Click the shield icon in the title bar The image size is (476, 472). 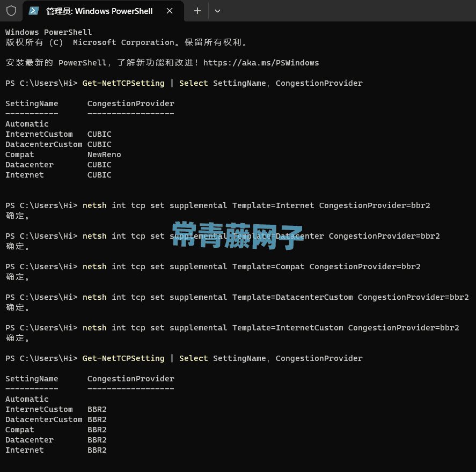tap(11, 11)
